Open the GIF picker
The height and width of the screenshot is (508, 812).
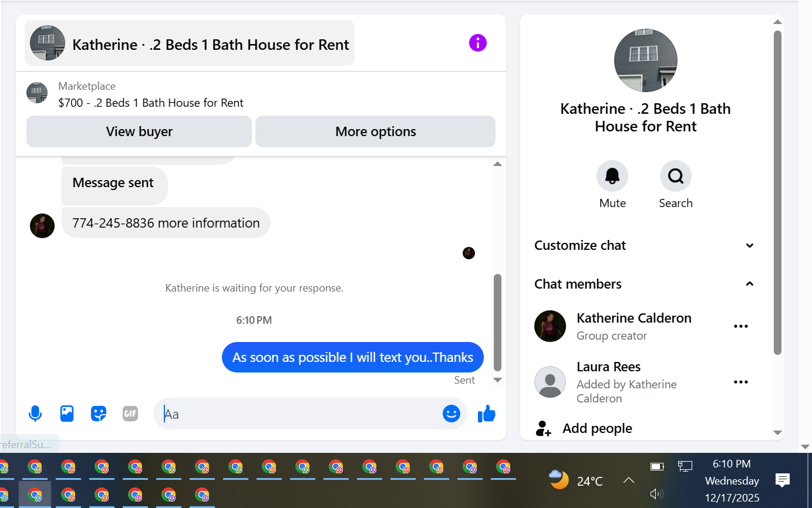[x=130, y=414]
